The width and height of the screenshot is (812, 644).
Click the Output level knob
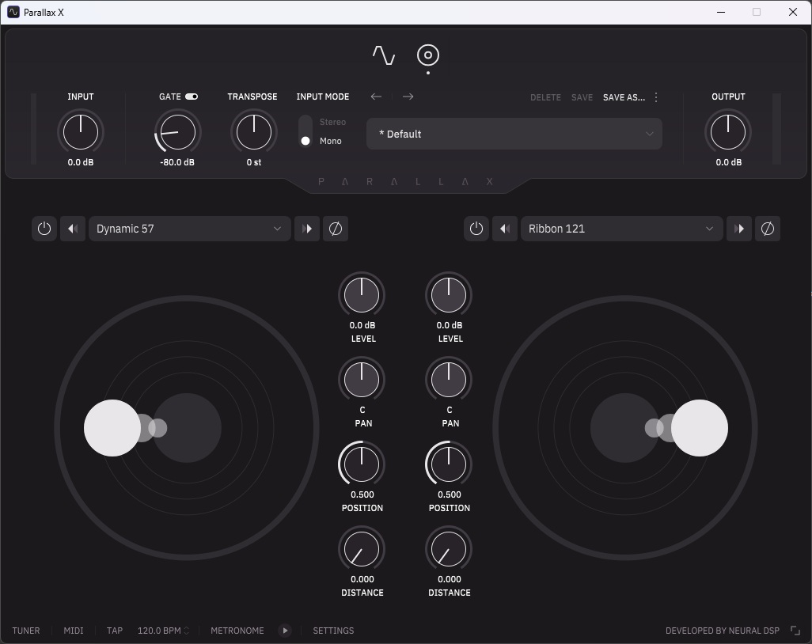tap(728, 132)
